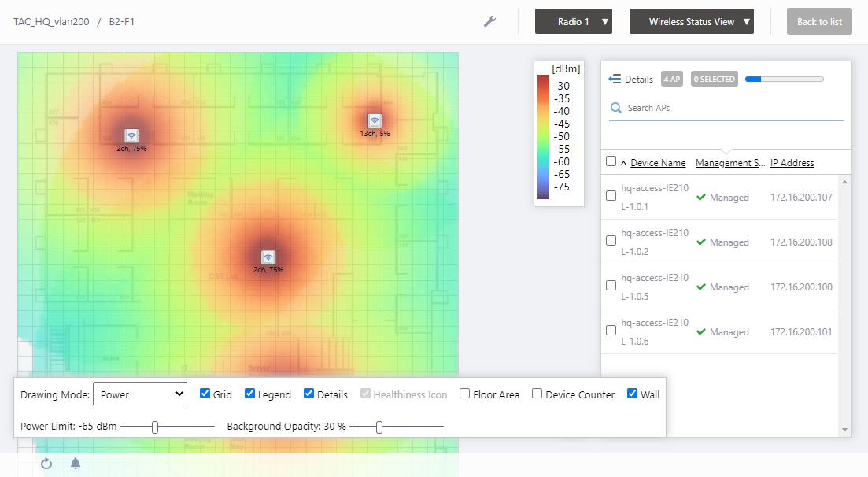Collapse the Details panel arrow icon
Screen dimensions: 868x477
tap(615, 79)
